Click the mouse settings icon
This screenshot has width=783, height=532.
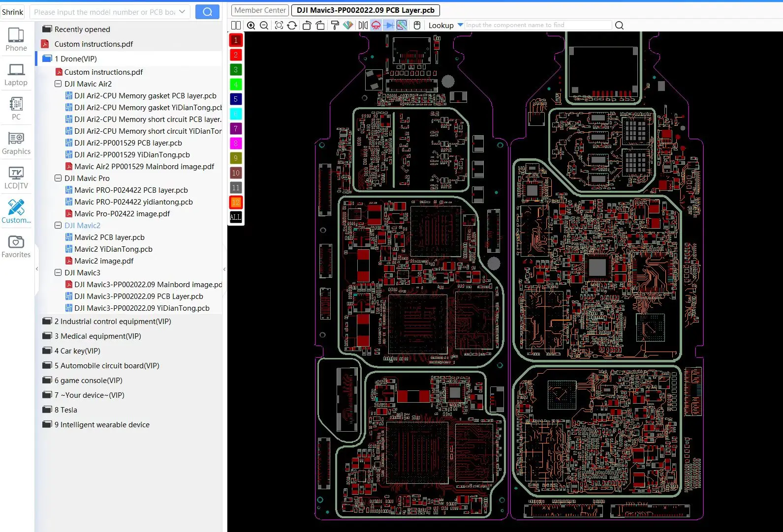(x=417, y=25)
